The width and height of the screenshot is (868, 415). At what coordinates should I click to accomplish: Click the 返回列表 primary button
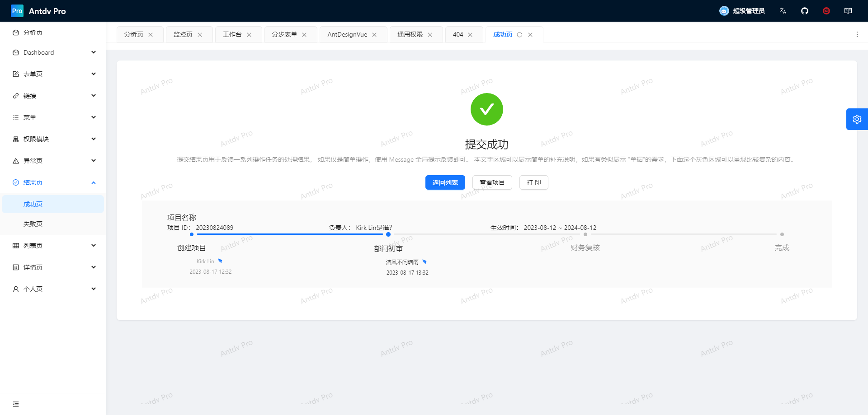point(445,182)
